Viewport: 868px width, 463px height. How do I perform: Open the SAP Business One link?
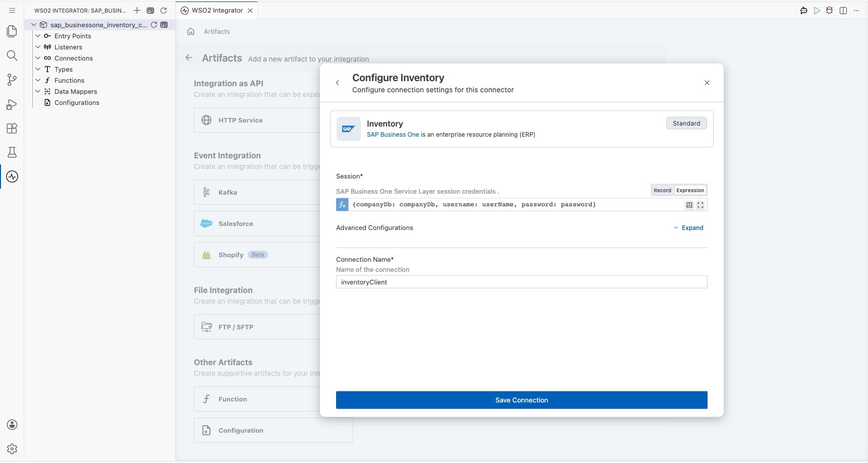click(x=393, y=135)
